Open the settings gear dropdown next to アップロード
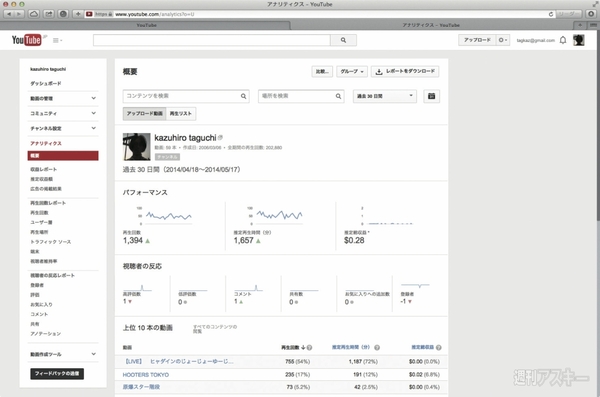 click(x=503, y=40)
